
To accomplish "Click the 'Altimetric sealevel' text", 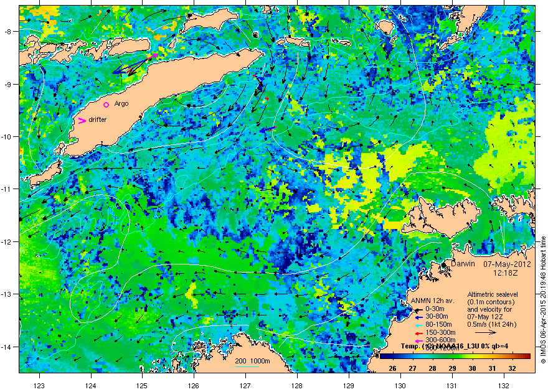I will coord(493,294).
